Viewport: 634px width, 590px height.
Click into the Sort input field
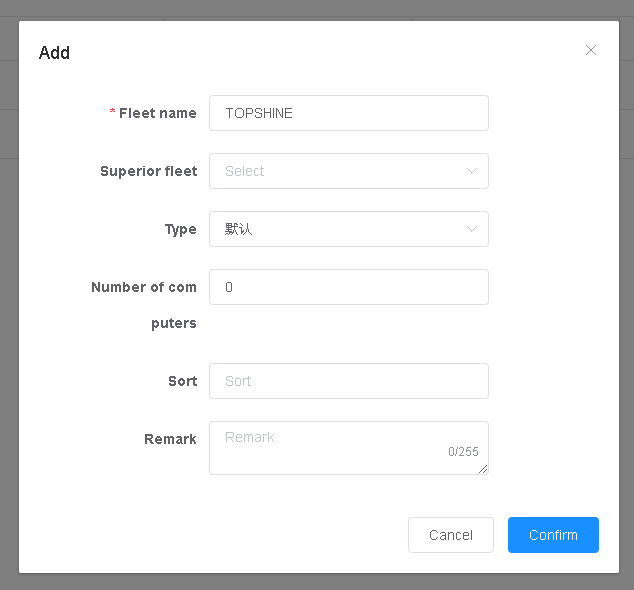(x=348, y=381)
